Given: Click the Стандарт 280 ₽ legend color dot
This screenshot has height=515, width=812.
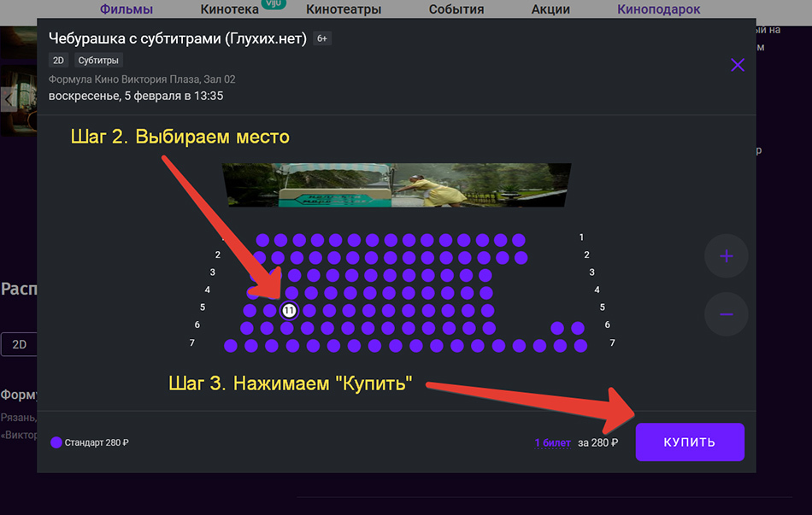Looking at the screenshot, I should pyautogui.click(x=56, y=442).
